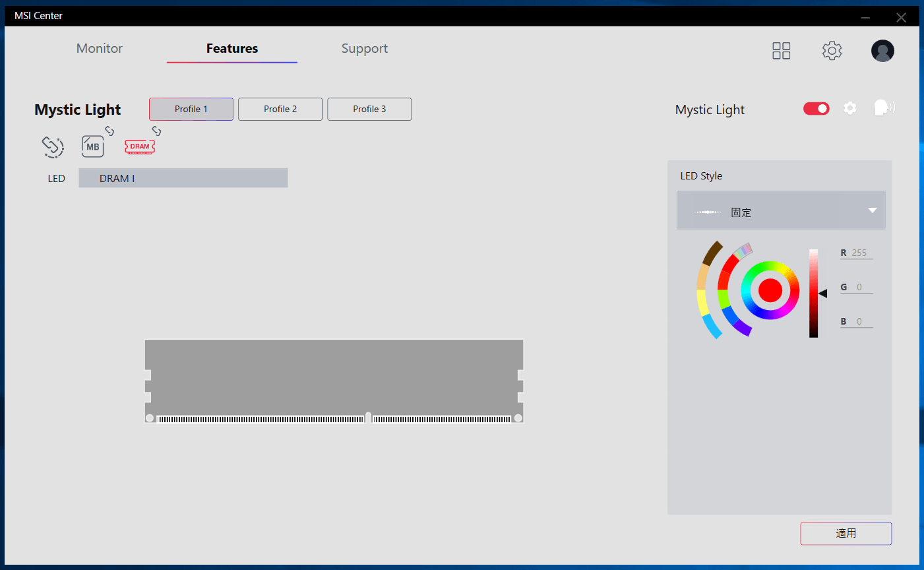Minimize the MSI Center window
Viewport: 924px width, 570px height.
(x=865, y=18)
